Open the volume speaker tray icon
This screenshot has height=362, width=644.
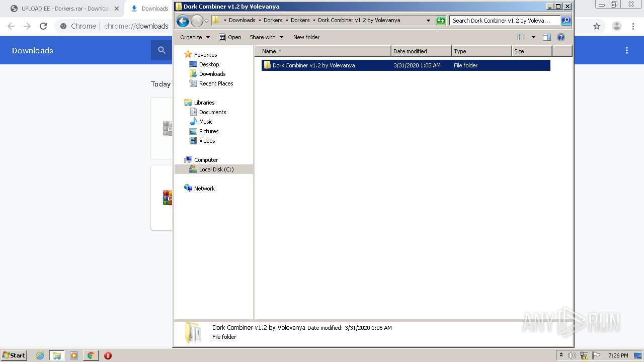tap(572, 355)
